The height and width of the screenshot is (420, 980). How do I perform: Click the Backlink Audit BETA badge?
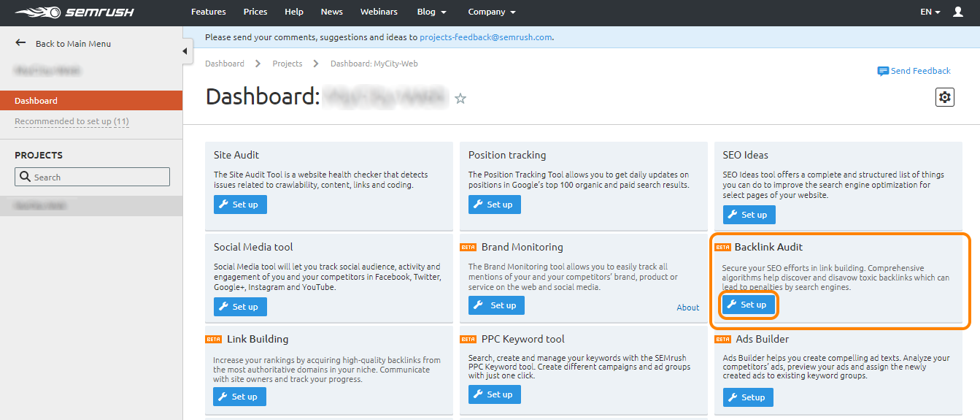pos(723,247)
